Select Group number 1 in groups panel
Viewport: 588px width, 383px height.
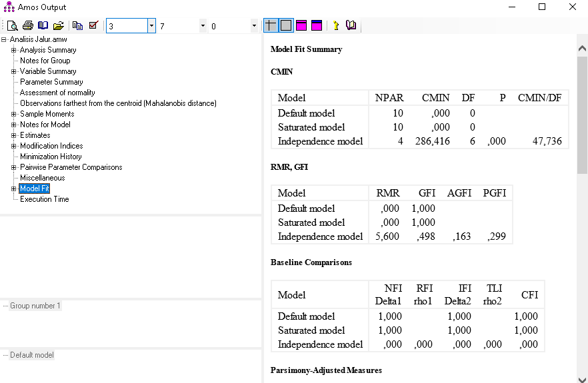click(35, 306)
